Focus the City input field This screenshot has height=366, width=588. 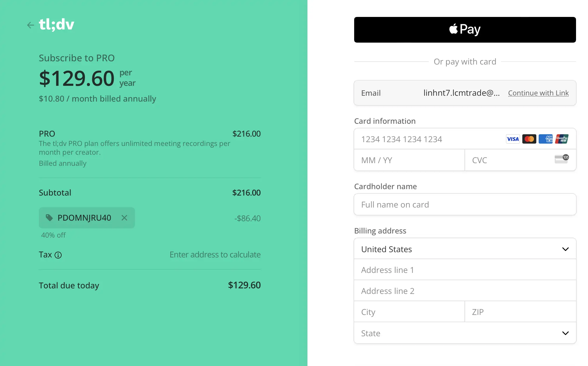coord(409,312)
